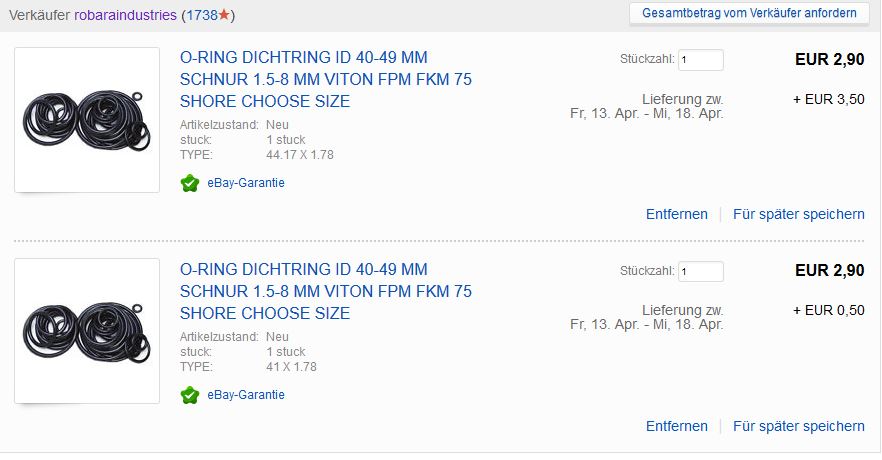Click eBay-Garantie text link for 44.17 X 1.78 item
The image size is (882, 460).
(246, 183)
